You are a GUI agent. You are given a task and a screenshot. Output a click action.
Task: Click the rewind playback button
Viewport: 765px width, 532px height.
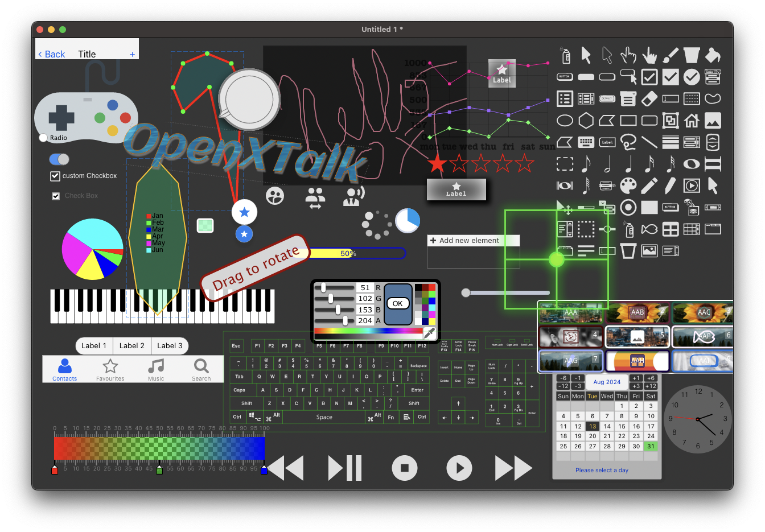(x=286, y=468)
